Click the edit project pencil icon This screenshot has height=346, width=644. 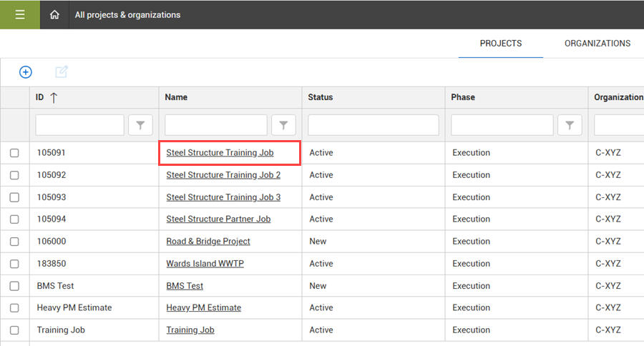tap(62, 71)
